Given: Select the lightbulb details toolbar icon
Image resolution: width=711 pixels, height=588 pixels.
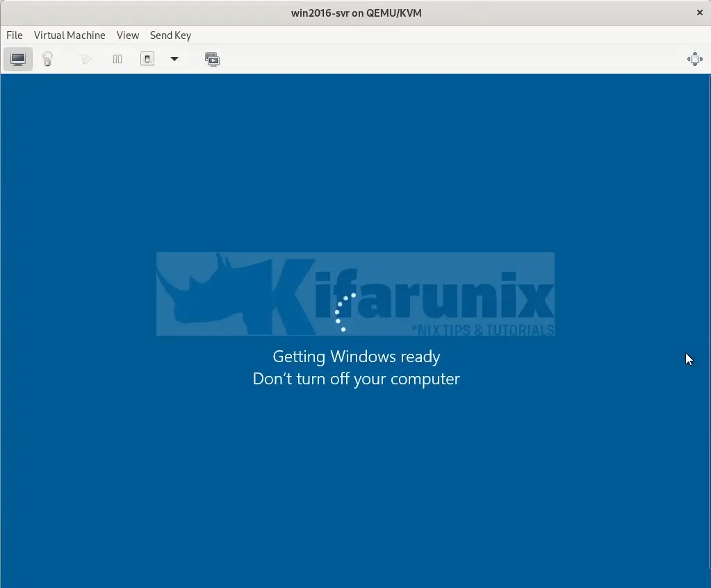Looking at the screenshot, I should click(47, 59).
